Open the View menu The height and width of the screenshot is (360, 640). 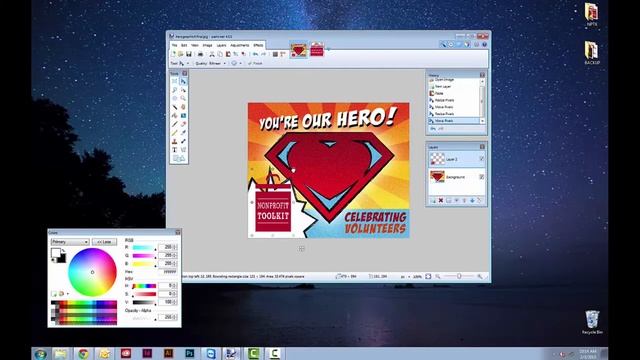tap(195, 45)
